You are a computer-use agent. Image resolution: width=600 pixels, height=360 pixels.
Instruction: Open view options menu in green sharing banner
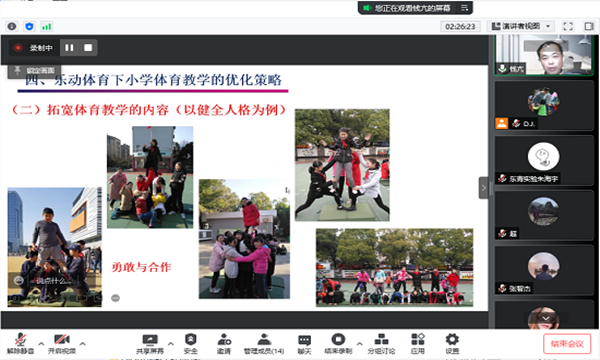[465, 8]
